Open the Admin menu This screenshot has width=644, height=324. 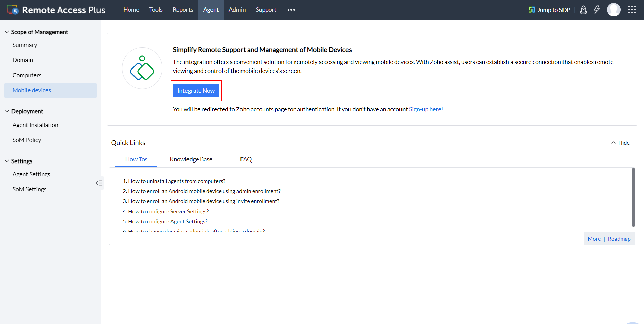pos(237,10)
